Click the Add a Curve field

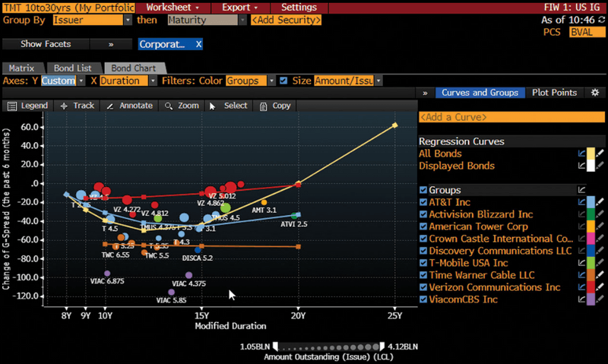(x=511, y=117)
